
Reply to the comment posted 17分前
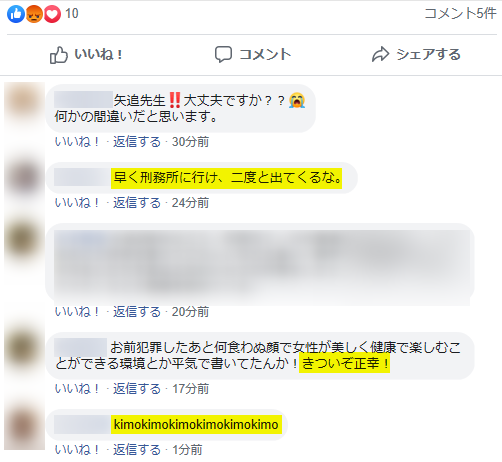pos(137,389)
